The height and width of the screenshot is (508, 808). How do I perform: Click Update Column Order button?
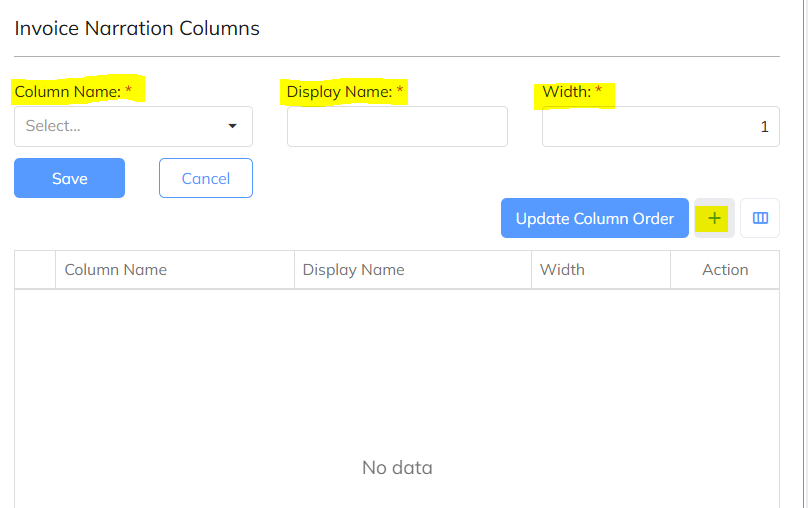point(594,218)
